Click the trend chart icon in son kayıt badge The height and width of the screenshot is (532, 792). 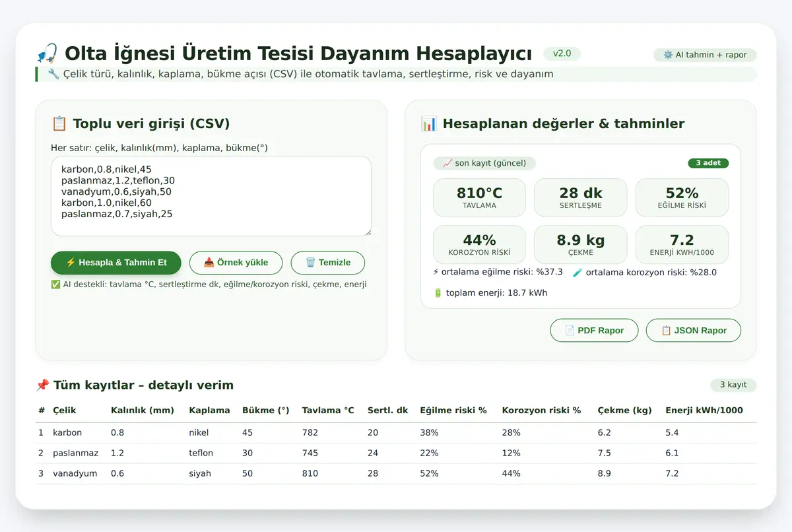(447, 163)
